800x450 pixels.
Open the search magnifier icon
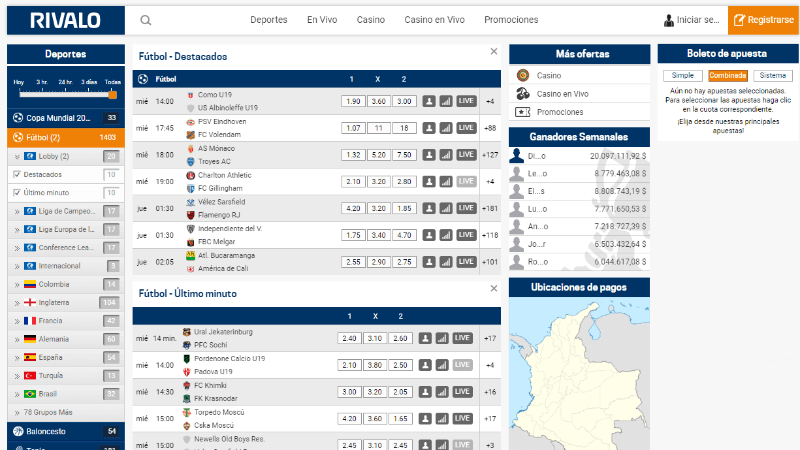click(x=145, y=20)
